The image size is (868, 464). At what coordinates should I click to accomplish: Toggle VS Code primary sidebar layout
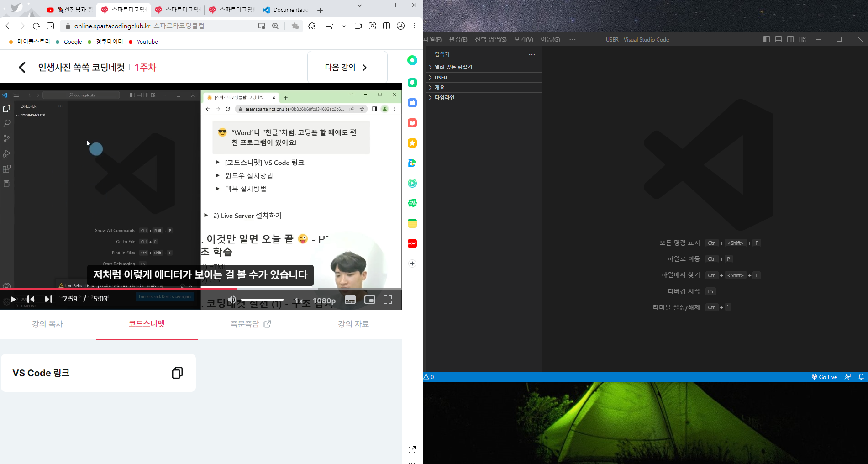pos(767,40)
